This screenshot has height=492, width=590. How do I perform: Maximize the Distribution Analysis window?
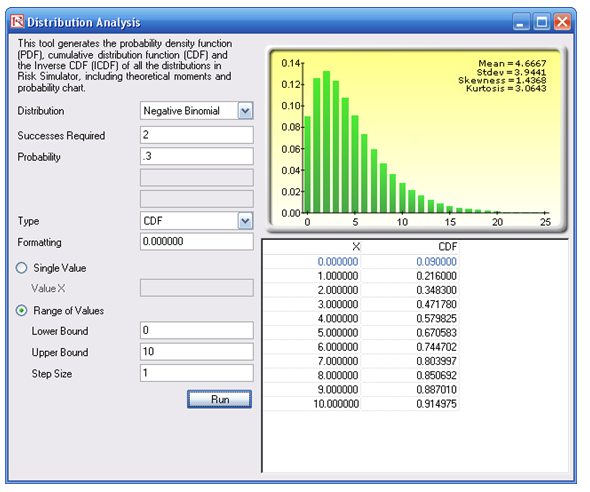coord(541,21)
